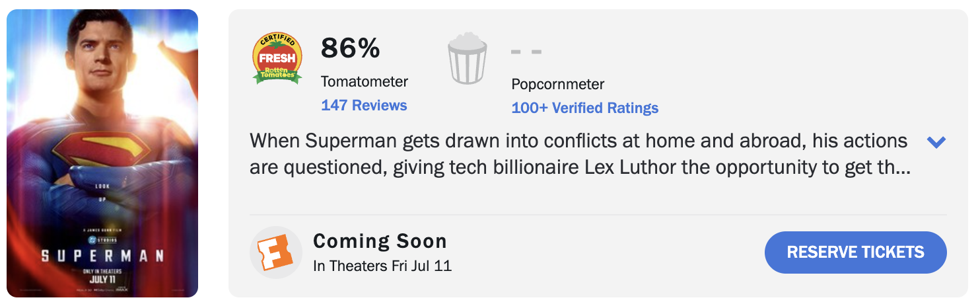980x308 pixels.
Task: Click the July 11 date on poster
Action: (103, 280)
